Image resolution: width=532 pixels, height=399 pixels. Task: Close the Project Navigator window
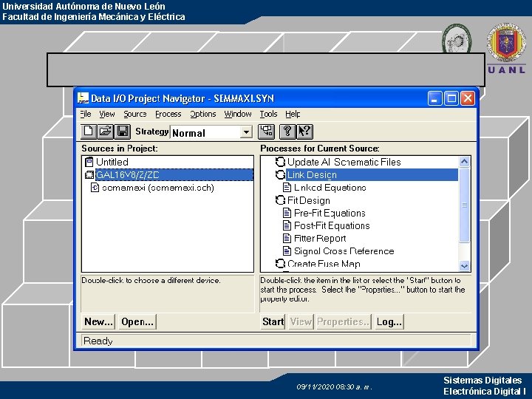tap(468, 98)
